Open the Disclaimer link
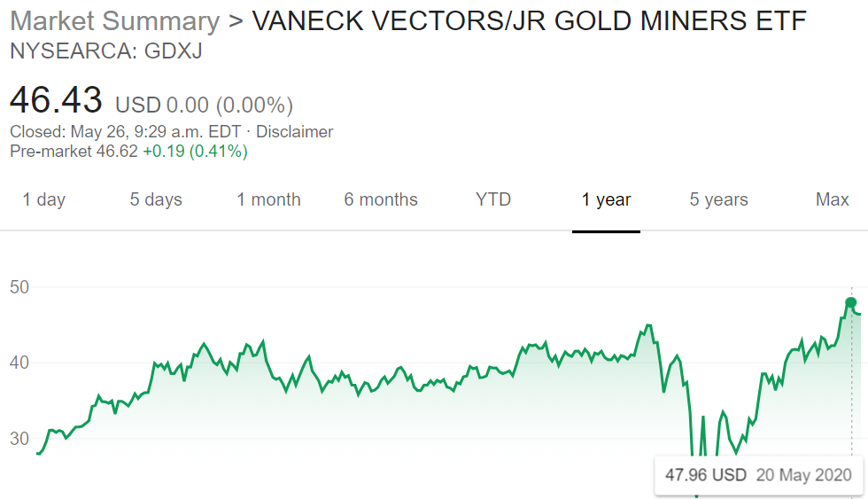The height and width of the screenshot is (499, 868). (x=294, y=132)
